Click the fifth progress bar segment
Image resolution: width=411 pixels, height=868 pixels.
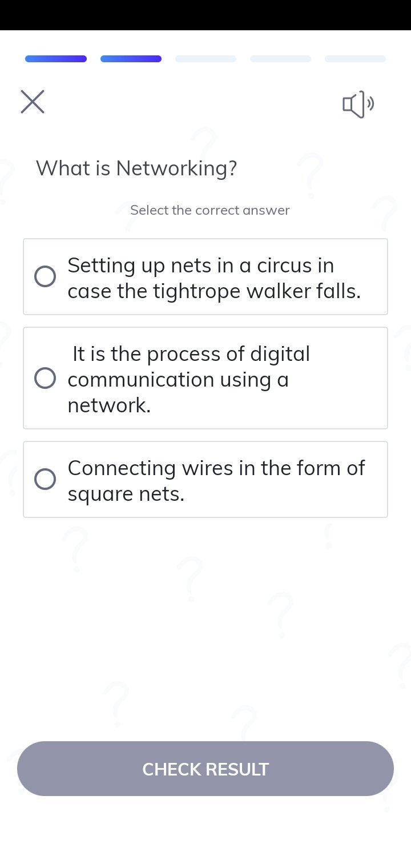click(x=355, y=59)
